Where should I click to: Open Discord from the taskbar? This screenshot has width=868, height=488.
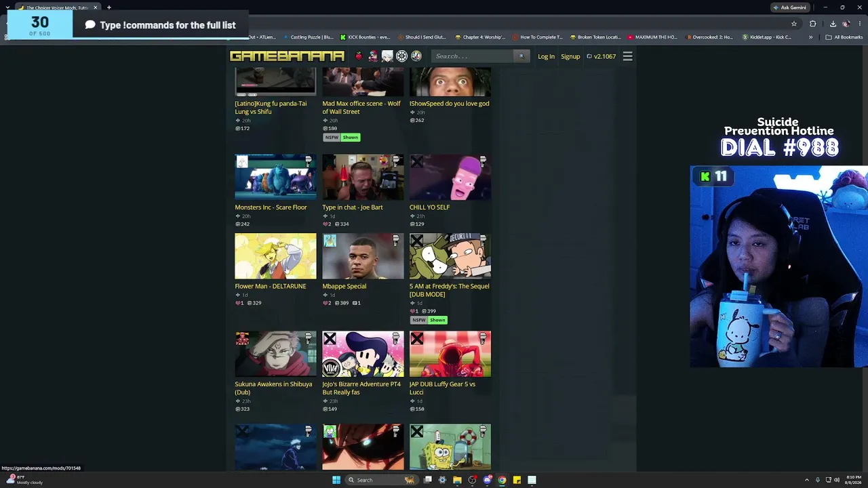pyautogui.click(x=487, y=480)
